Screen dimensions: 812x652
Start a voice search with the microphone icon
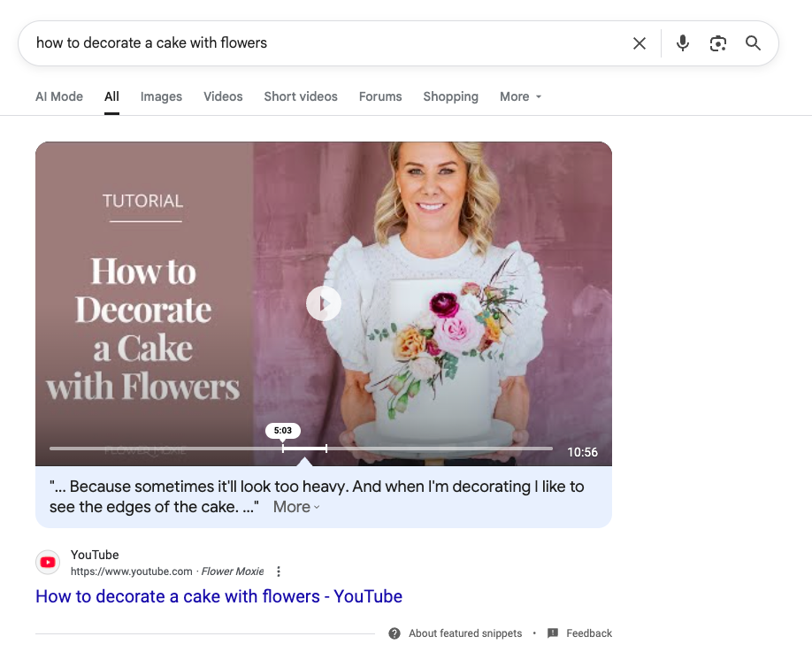682,42
